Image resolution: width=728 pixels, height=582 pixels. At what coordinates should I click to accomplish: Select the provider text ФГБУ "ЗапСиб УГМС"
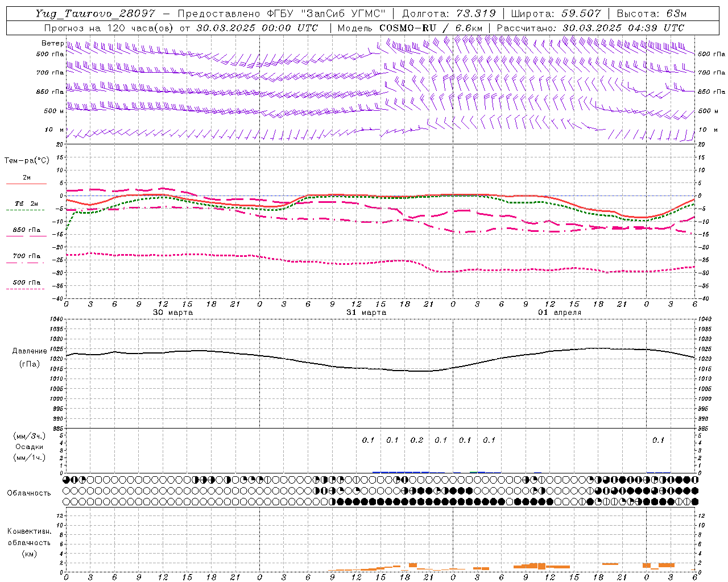coord(326,14)
